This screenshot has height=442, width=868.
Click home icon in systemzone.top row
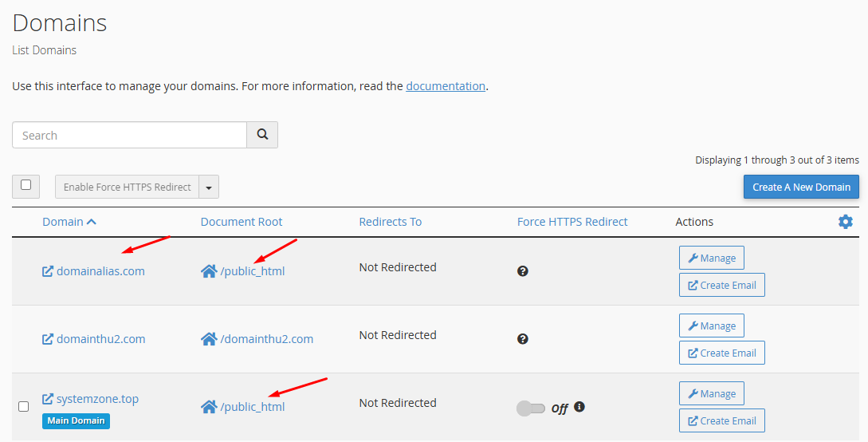(x=209, y=407)
